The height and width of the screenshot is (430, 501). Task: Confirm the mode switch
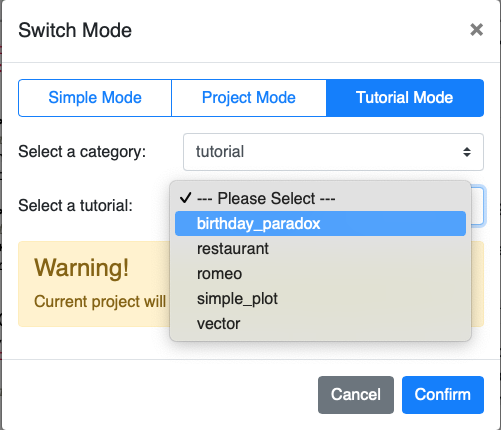[x=443, y=395]
